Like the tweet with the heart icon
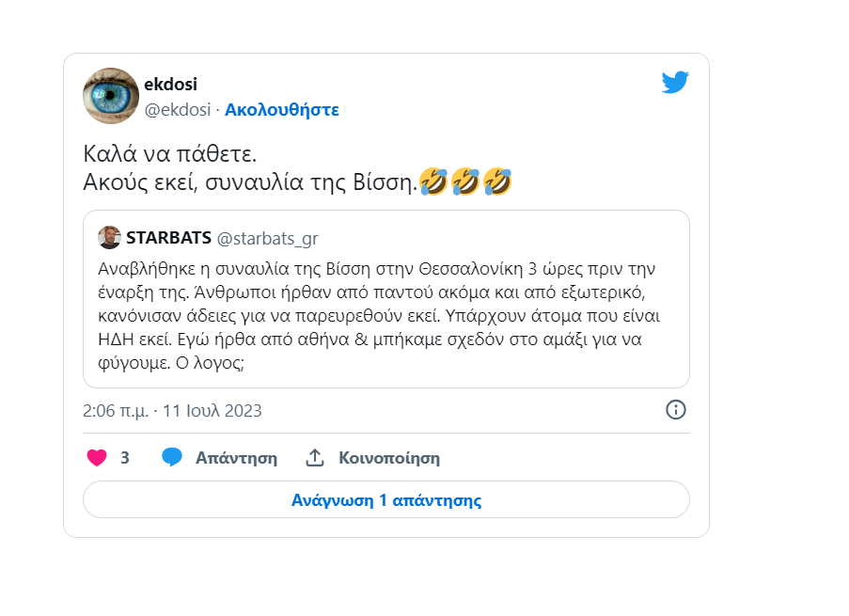The image size is (849, 616). [x=96, y=458]
